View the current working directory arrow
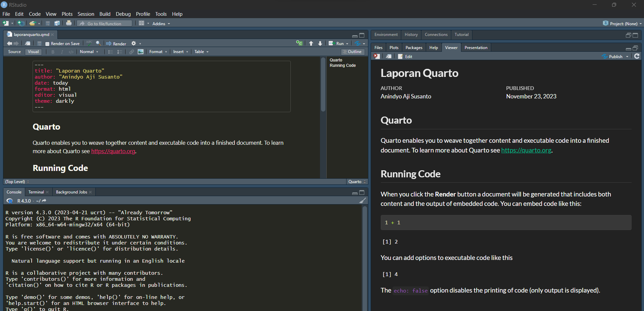Viewport: 644px width, 311px height. (x=44, y=201)
